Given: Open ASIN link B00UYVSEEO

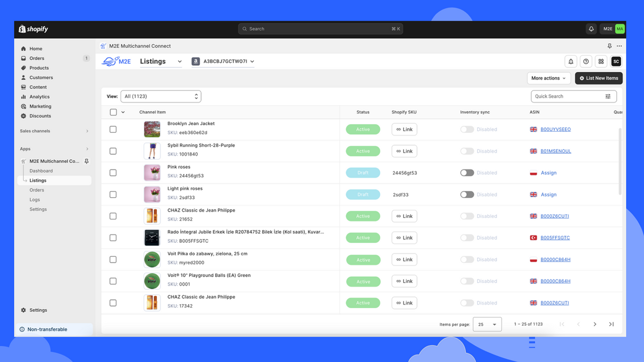Looking at the screenshot, I should tap(555, 129).
